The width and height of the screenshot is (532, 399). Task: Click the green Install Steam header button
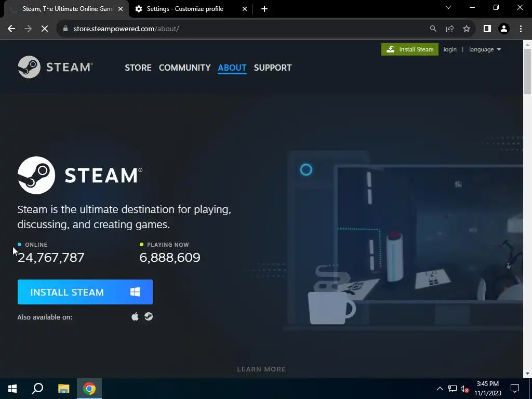click(409, 49)
